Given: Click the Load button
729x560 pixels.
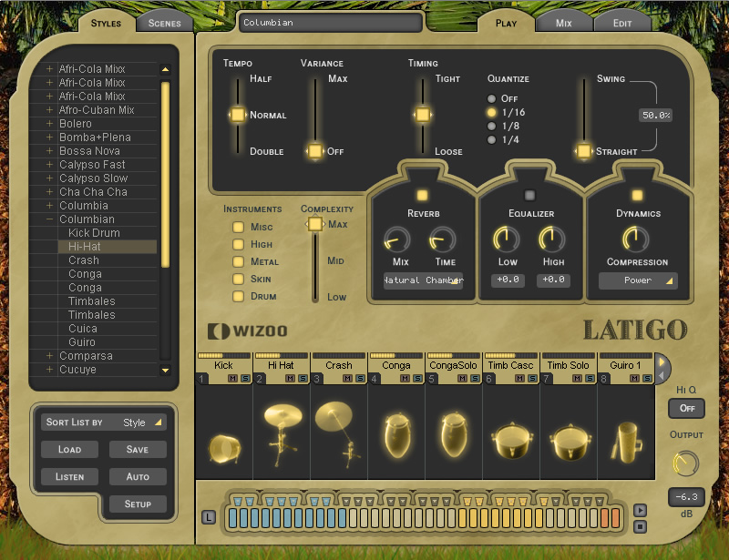Looking at the screenshot, I should point(70,450).
